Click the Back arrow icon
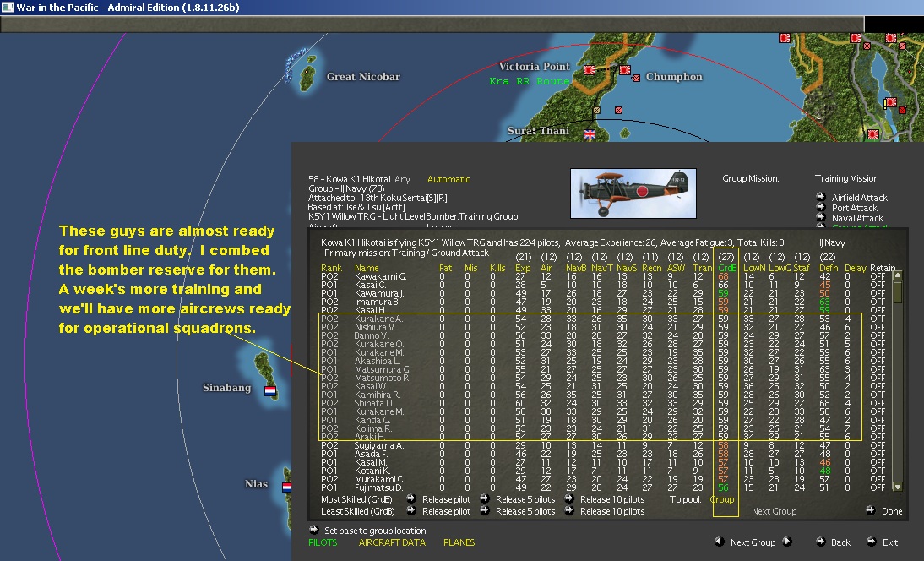 [x=820, y=542]
